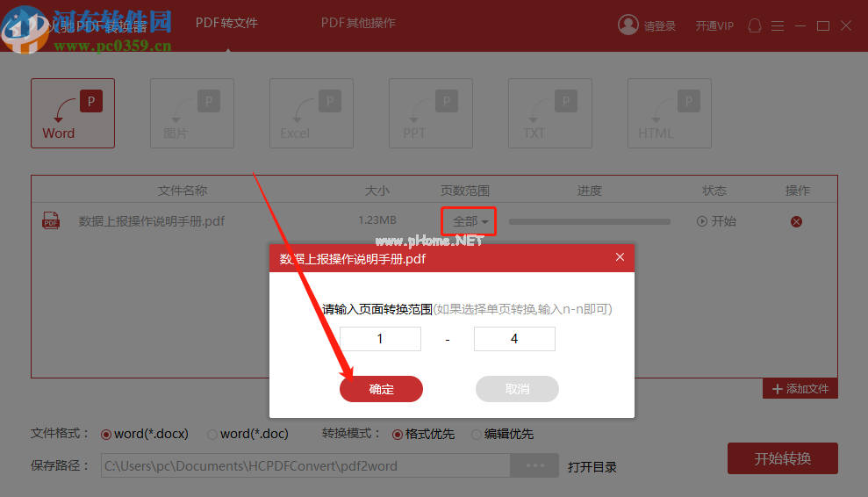The height and width of the screenshot is (497, 868).
Task: Switch to PDF其他操作 tab
Action: coord(358,23)
